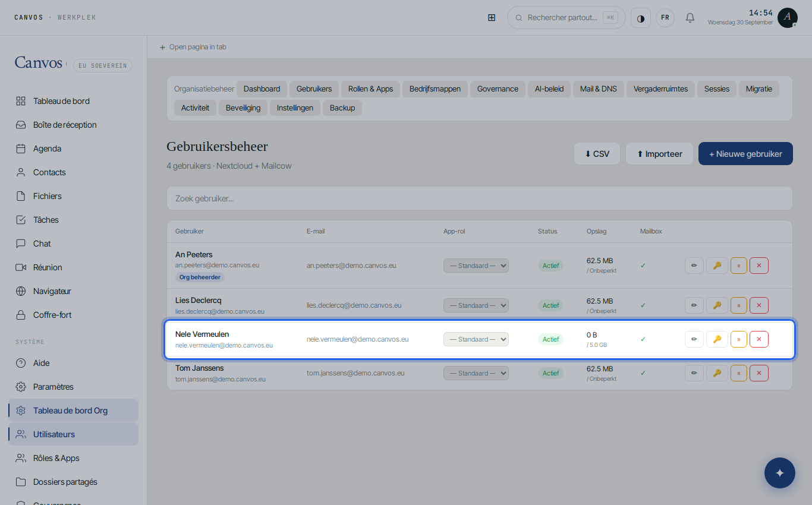The height and width of the screenshot is (505, 812).
Task: Pause An Peeters' account with orange icon
Action: (739, 266)
